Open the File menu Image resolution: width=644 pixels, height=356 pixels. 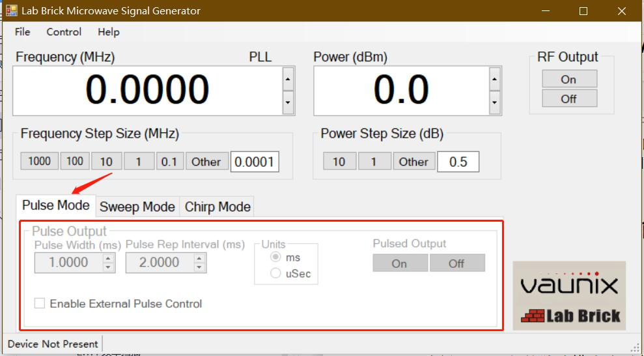click(x=22, y=32)
